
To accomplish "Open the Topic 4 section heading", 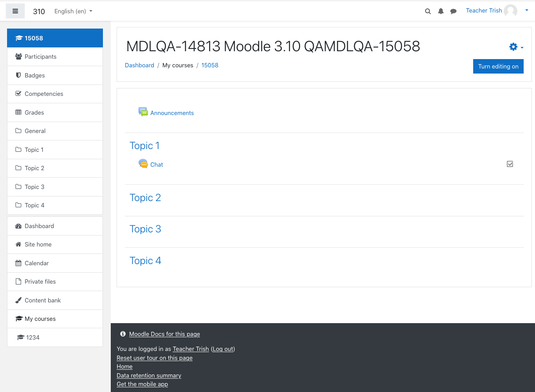I will tap(145, 261).
